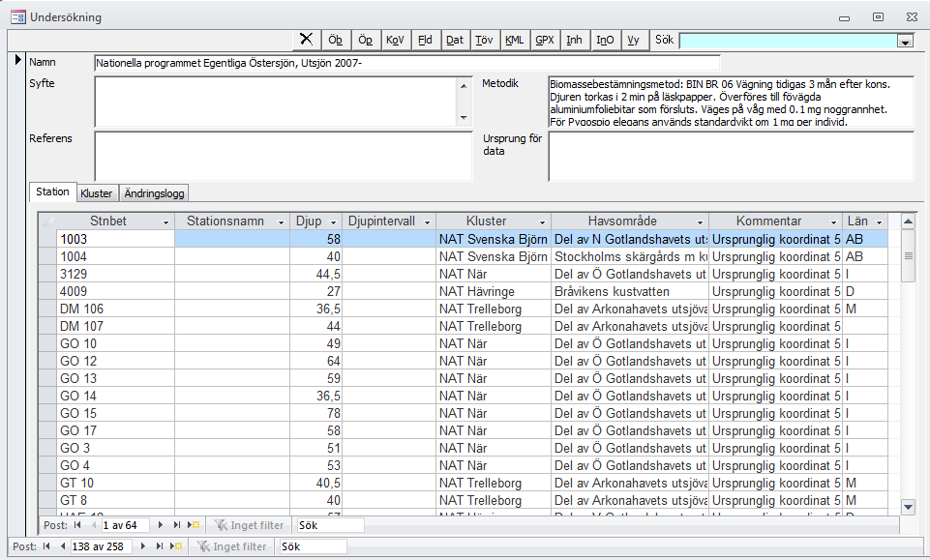Click the InO toolbar button
This screenshot has width=930, height=560.
(x=605, y=40)
